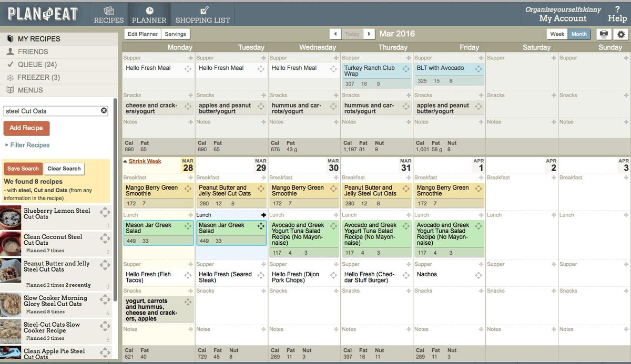This screenshot has height=364, width=631.
Task: Click the Plan to Eat logo
Action: (43, 14)
